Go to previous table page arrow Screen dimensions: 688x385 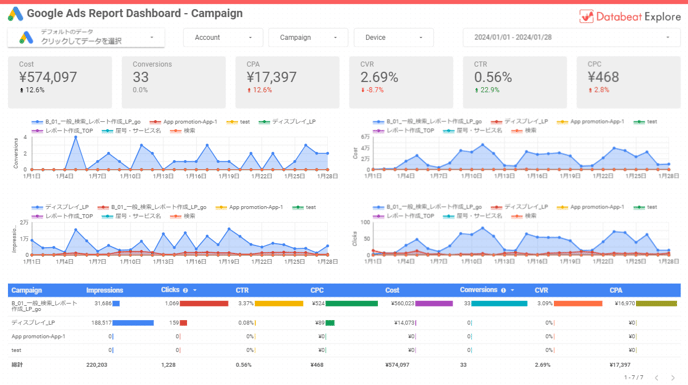657,378
